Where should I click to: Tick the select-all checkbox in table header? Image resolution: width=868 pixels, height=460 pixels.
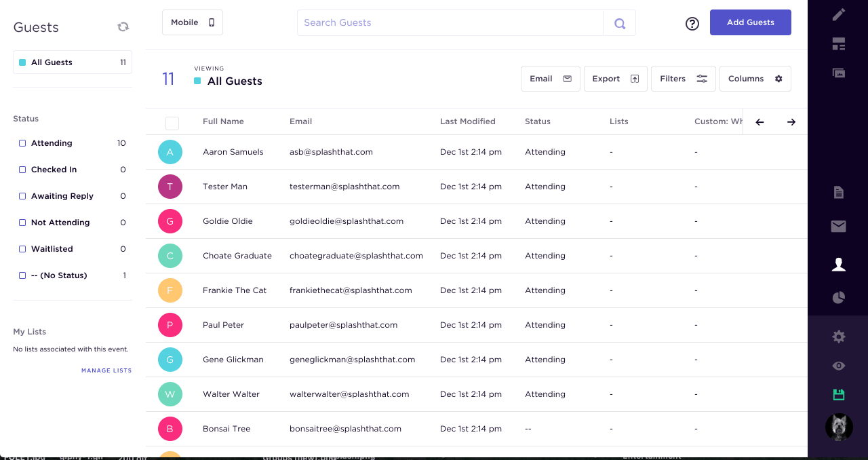click(172, 123)
